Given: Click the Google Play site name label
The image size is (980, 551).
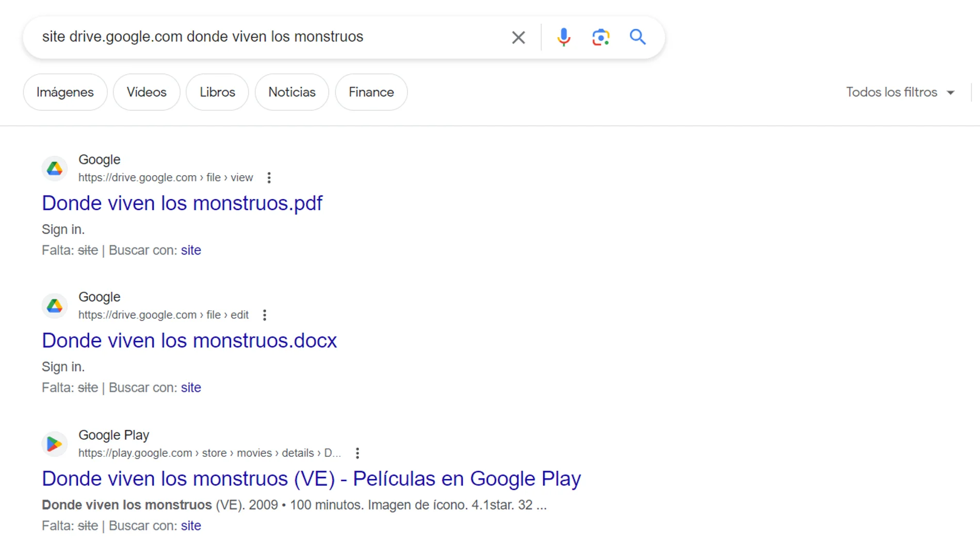Looking at the screenshot, I should coord(114,436).
